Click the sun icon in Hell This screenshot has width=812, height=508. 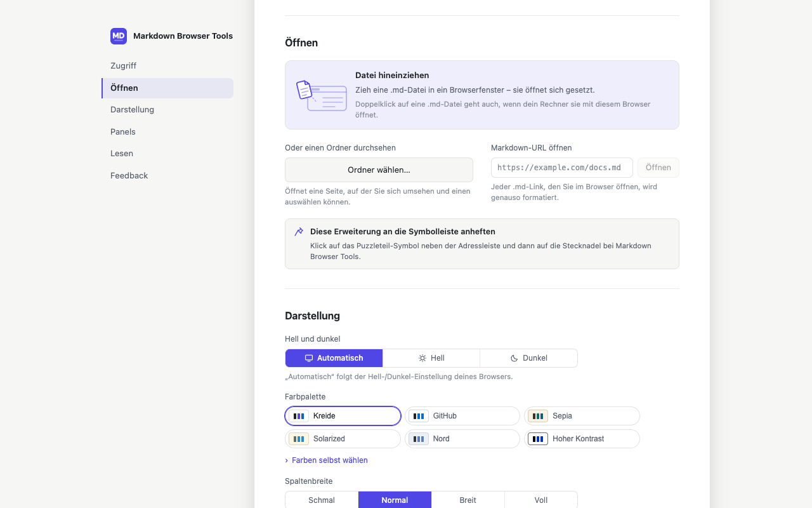click(422, 358)
